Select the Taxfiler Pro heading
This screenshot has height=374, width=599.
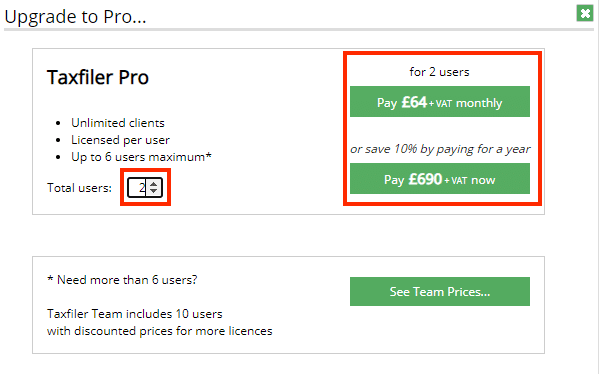(98, 78)
